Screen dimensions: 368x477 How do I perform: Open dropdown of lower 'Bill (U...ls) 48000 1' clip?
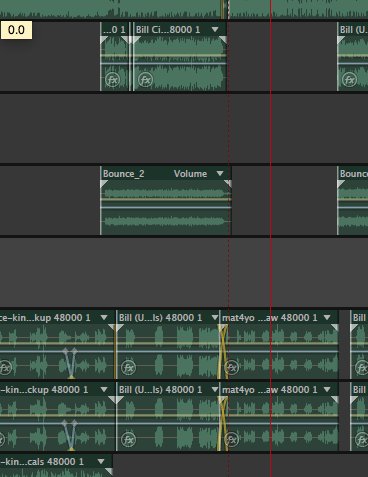pos(215,389)
